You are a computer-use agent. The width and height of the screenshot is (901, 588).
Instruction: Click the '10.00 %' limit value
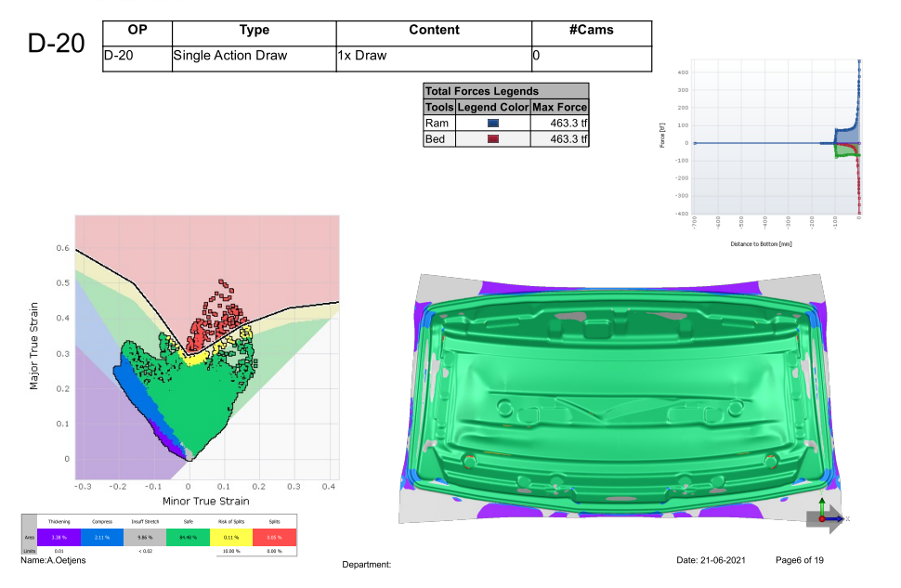click(231, 551)
